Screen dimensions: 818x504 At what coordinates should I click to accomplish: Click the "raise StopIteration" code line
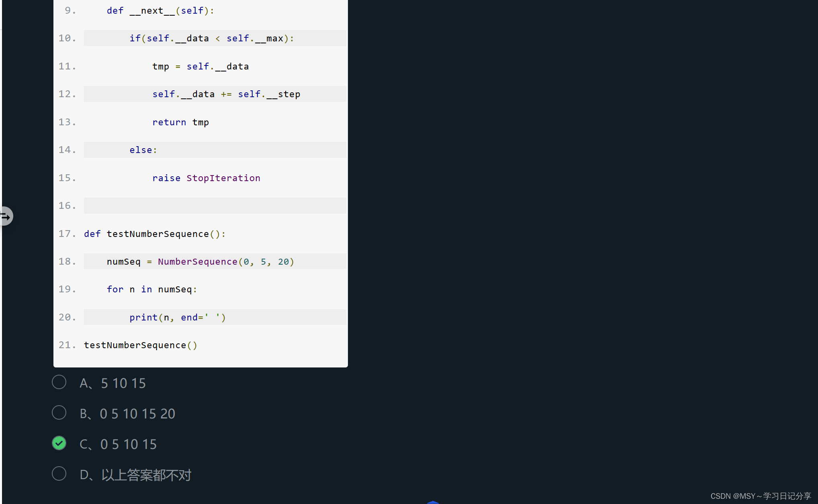(x=206, y=178)
